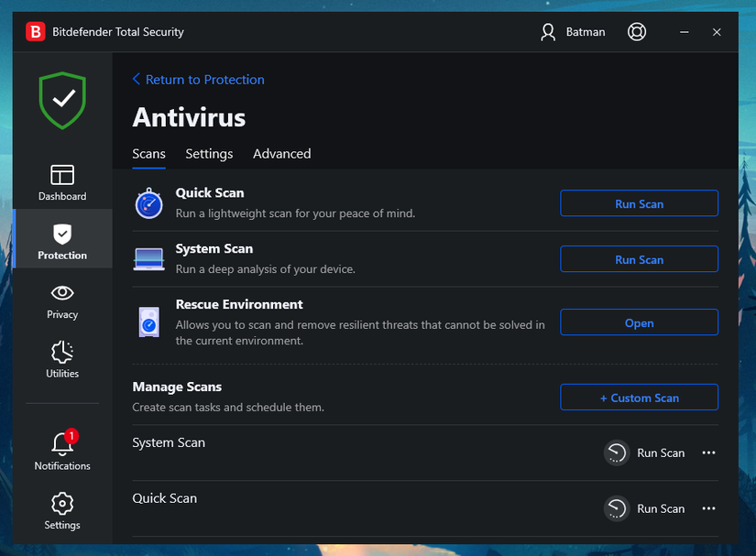Click the clock icon beside System Scan task

tap(617, 452)
